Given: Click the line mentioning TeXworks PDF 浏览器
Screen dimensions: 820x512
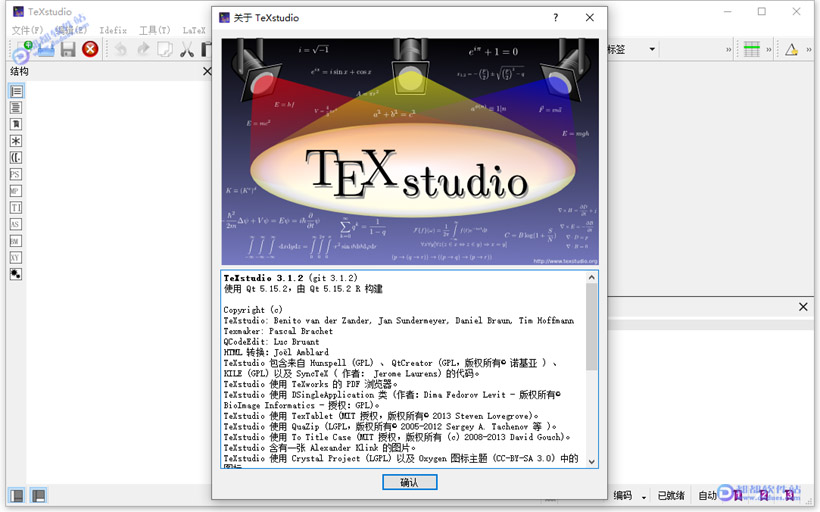Looking at the screenshot, I should [x=311, y=384].
